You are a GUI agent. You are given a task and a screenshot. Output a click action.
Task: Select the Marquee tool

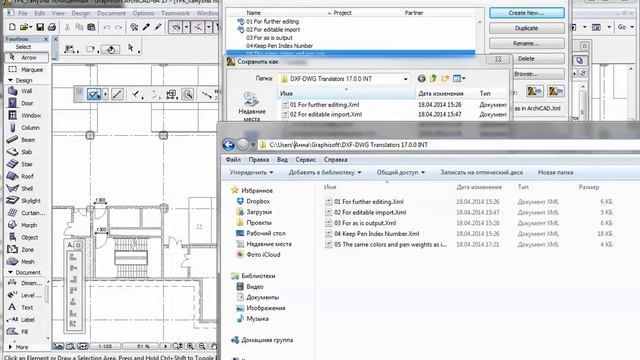(26, 70)
